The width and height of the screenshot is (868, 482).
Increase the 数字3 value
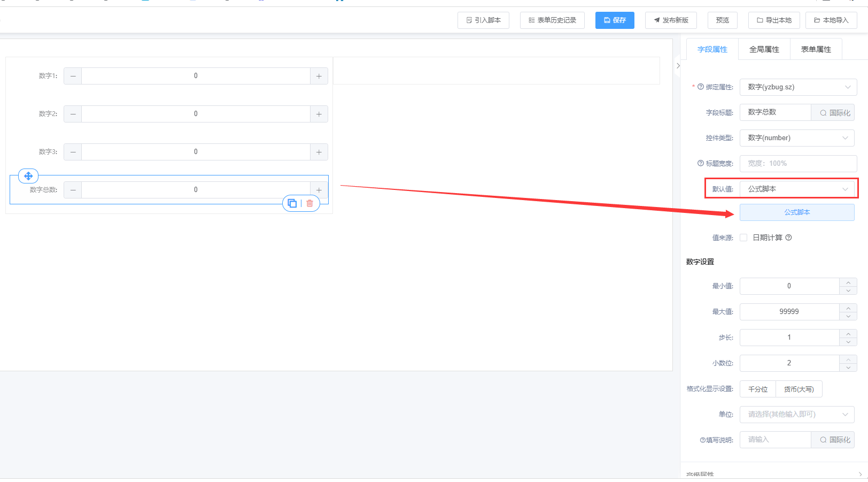click(319, 152)
